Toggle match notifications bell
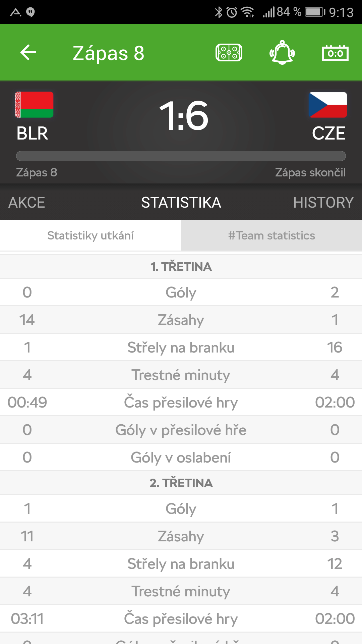This screenshot has width=362, height=644. tap(282, 53)
